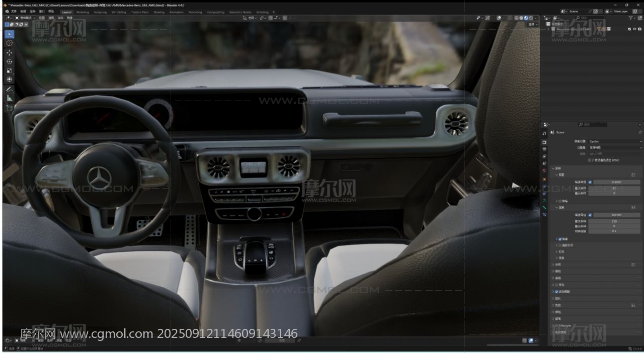Click the new scene button beside Scene
Image resolution: width=644 pixels, height=353 pixels.
[x=596, y=11]
